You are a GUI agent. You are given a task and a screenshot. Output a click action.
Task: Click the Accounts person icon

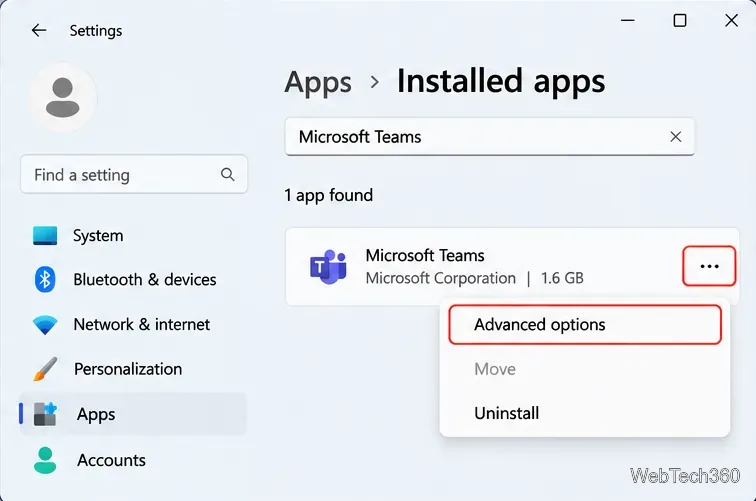[x=45, y=460]
